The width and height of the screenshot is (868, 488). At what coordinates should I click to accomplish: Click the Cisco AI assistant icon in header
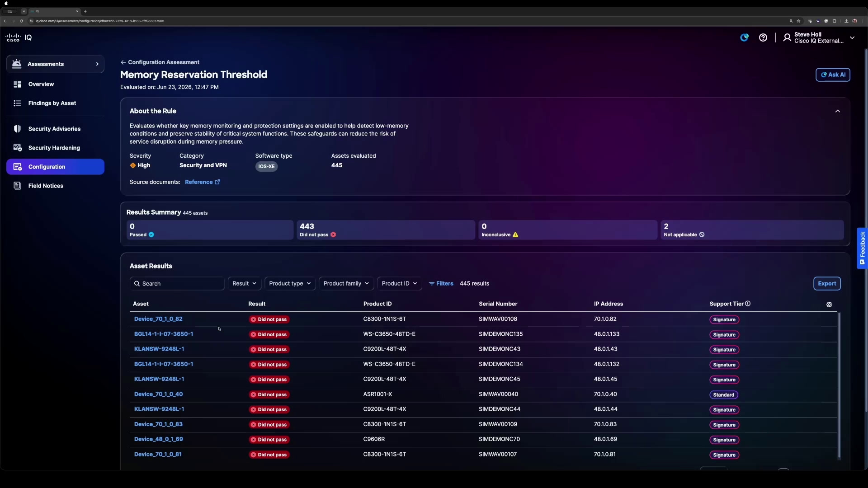744,38
